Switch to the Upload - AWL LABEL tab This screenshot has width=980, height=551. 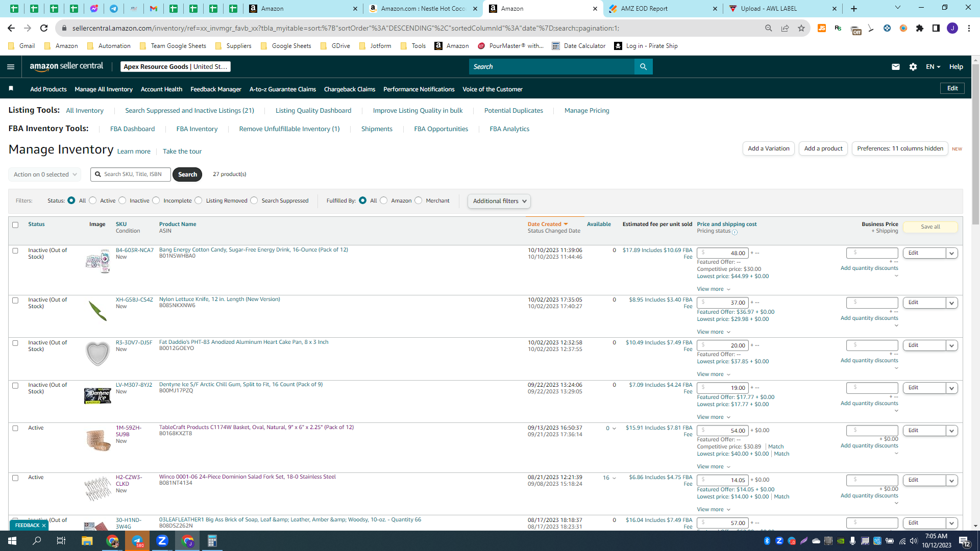click(782, 9)
